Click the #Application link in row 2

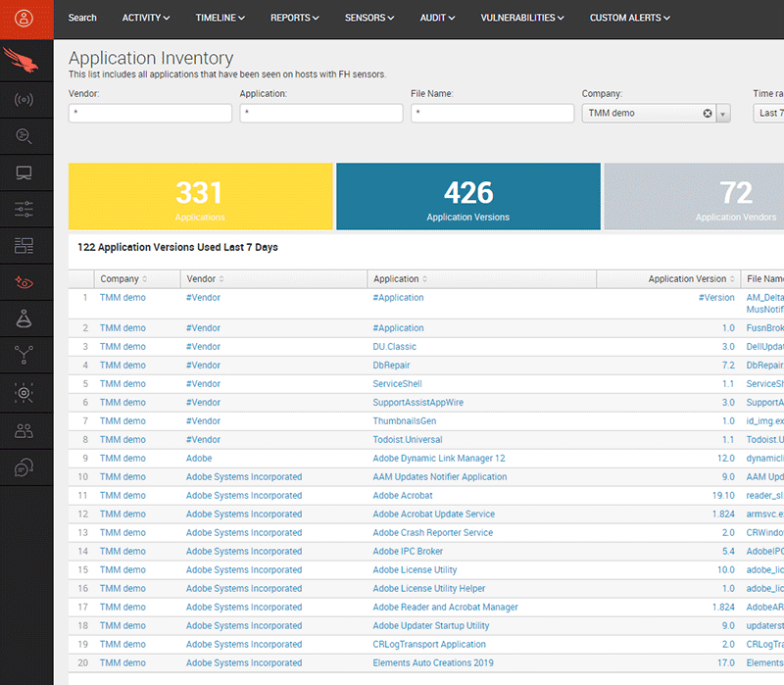pos(398,328)
